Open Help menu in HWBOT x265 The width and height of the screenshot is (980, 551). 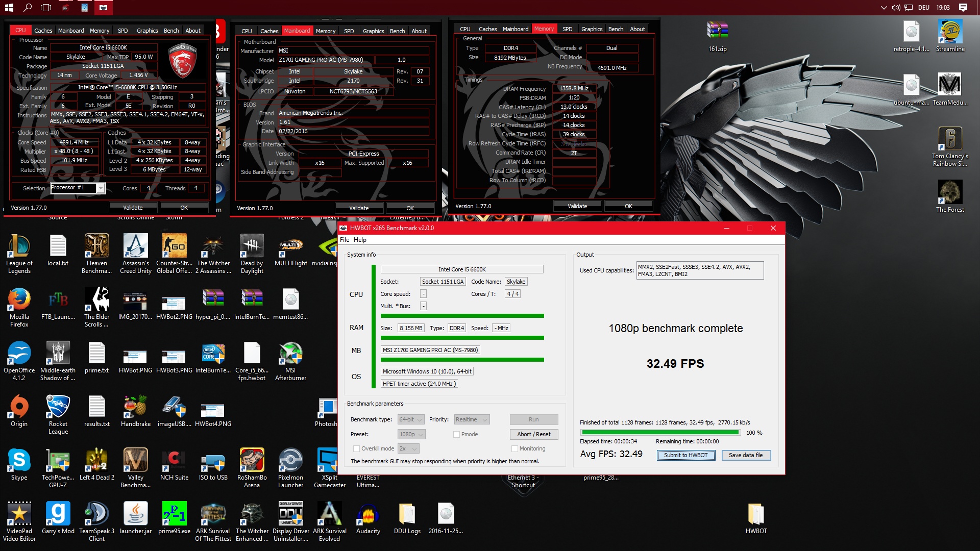[x=360, y=240]
